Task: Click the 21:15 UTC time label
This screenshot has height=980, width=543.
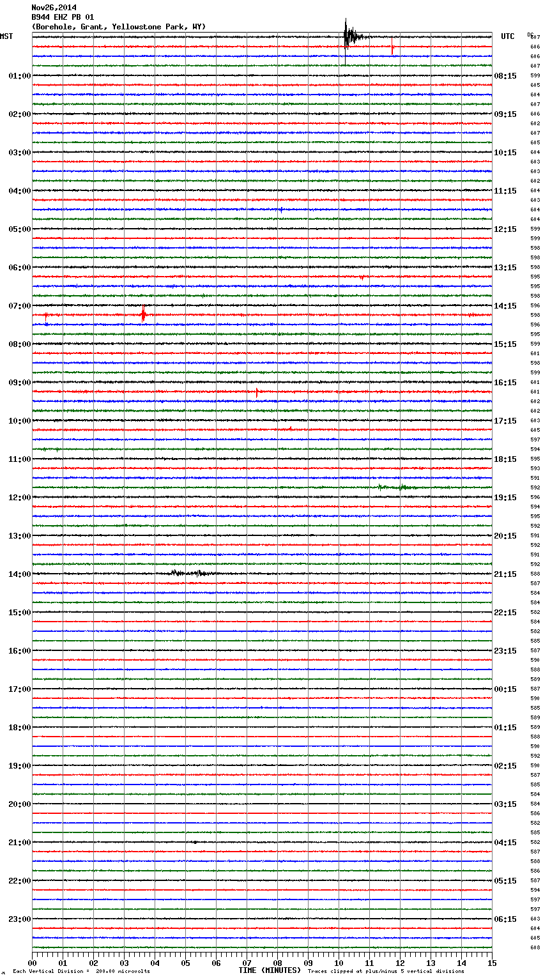Action: coord(505,574)
